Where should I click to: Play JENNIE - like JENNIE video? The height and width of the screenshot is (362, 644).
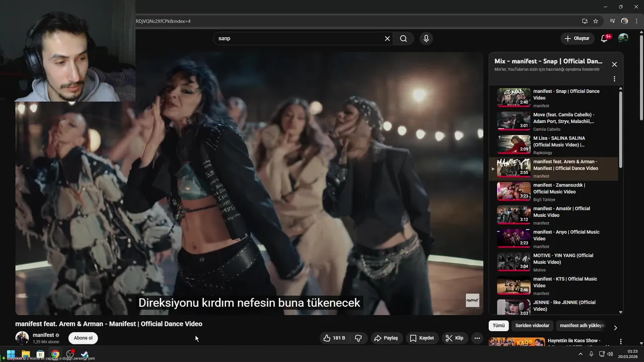pyautogui.click(x=553, y=307)
